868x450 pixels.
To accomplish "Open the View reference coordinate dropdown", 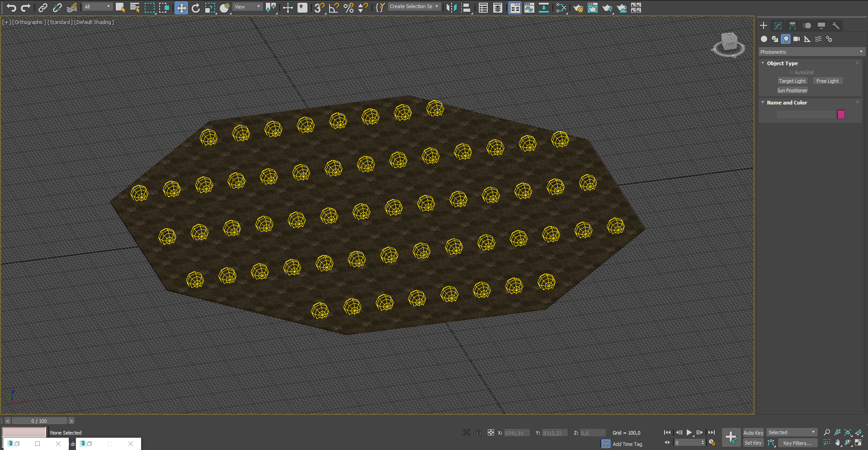I will coord(248,7).
